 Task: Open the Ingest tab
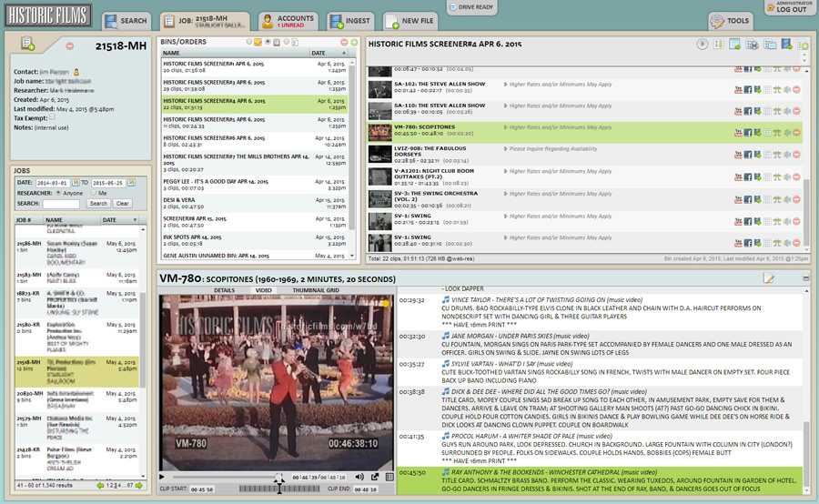point(350,21)
